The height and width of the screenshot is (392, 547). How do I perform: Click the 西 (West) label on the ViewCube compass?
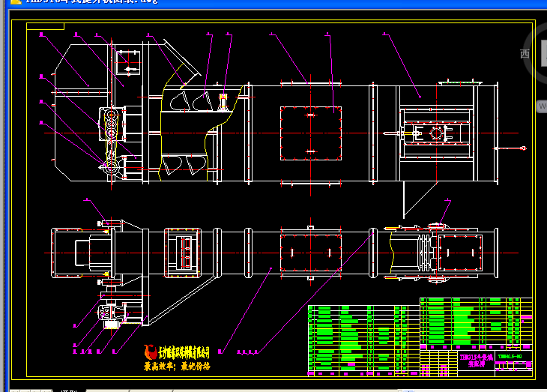pos(525,54)
